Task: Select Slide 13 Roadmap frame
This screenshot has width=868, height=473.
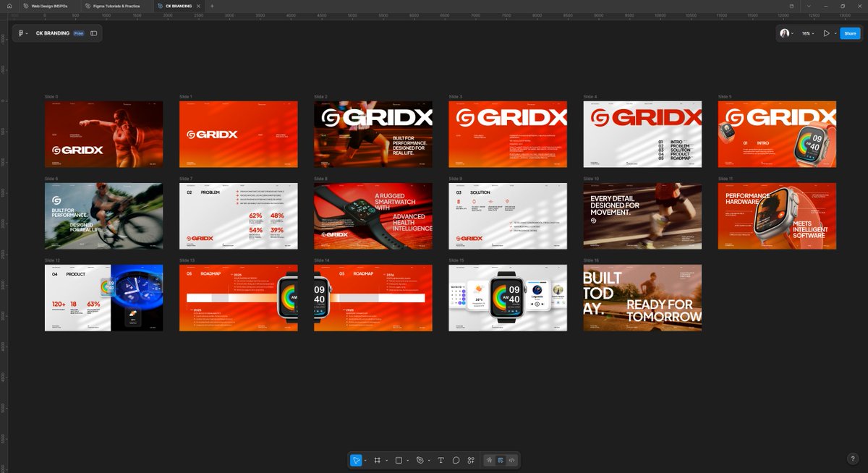Action: 238,298
